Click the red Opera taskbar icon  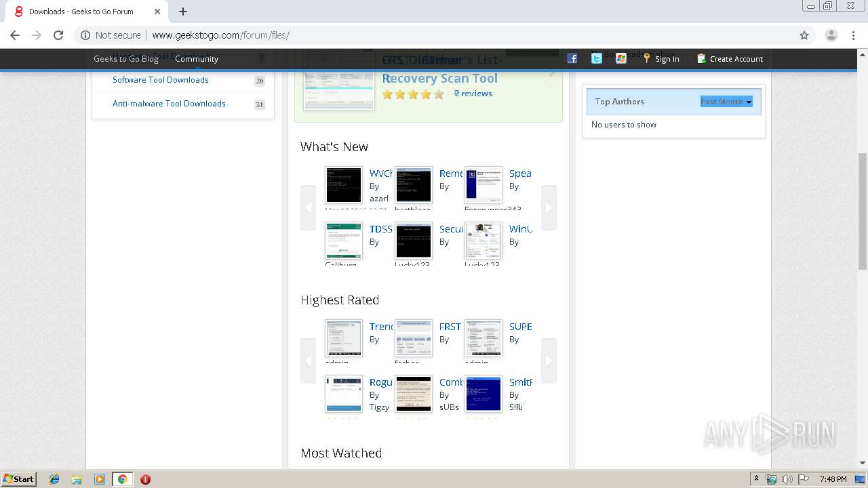(145, 479)
